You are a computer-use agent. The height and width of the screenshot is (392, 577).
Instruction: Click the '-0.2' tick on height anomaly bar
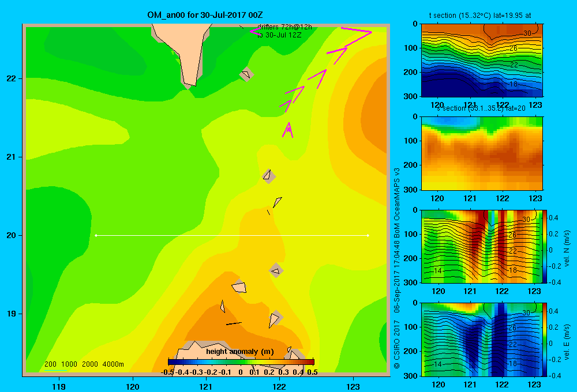(211, 372)
